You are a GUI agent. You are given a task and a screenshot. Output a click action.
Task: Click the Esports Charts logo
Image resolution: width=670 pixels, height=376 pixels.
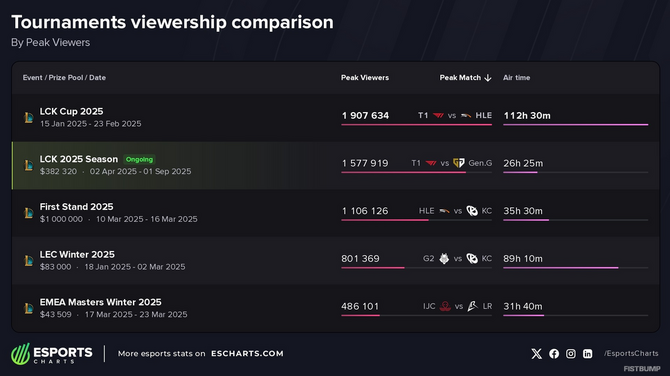tap(52, 354)
